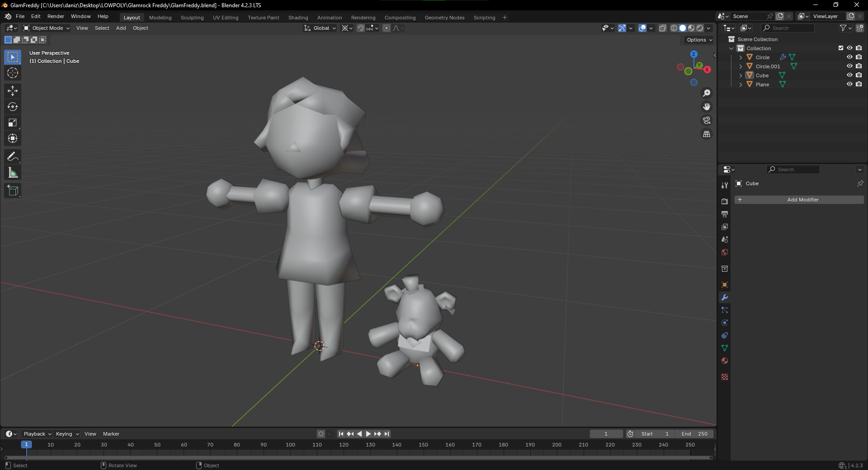Activate the Rotate tool
Screen dimensions: 868x470
coord(13,107)
